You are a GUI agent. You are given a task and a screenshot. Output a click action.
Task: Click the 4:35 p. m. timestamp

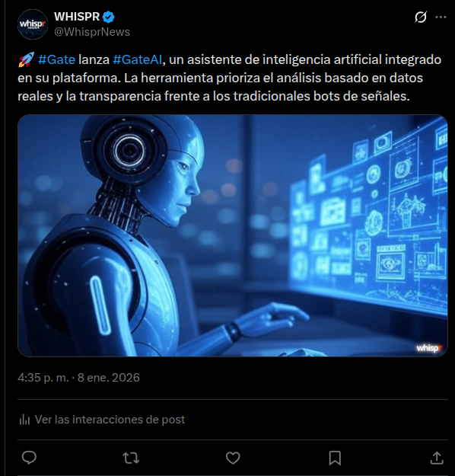click(x=43, y=378)
